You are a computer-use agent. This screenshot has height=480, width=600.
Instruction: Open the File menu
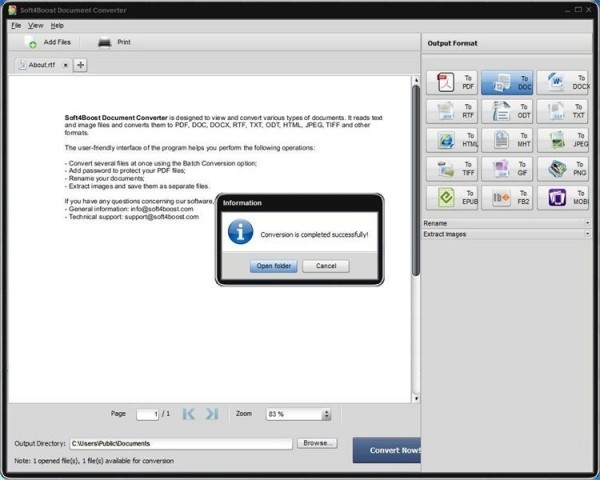coord(16,25)
